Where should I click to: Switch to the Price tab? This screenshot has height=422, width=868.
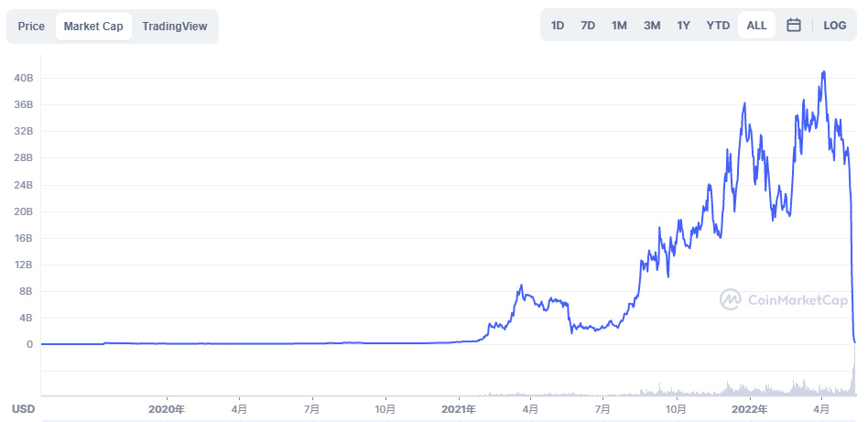pos(31,27)
